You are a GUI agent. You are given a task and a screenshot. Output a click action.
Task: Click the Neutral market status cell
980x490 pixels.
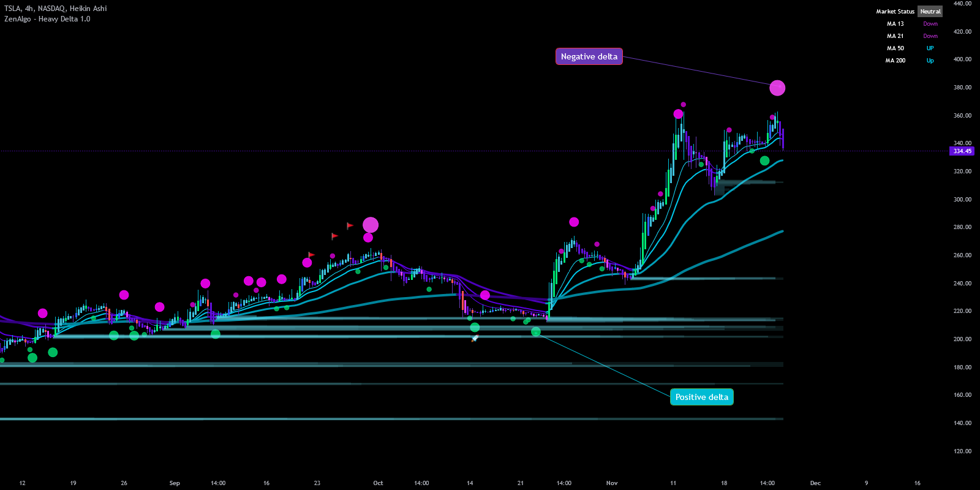pyautogui.click(x=930, y=11)
